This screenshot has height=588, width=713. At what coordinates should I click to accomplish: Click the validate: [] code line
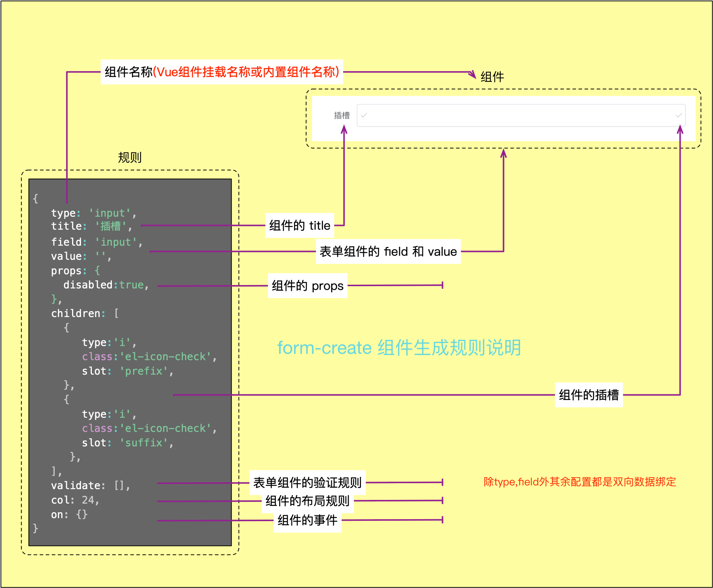[90, 485]
